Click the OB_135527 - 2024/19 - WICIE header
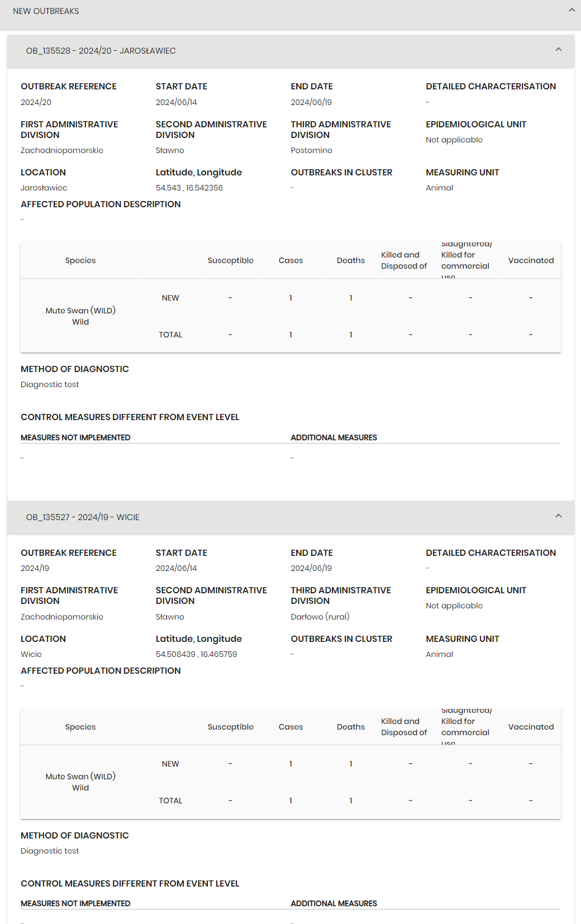581x924 pixels. point(83,517)
